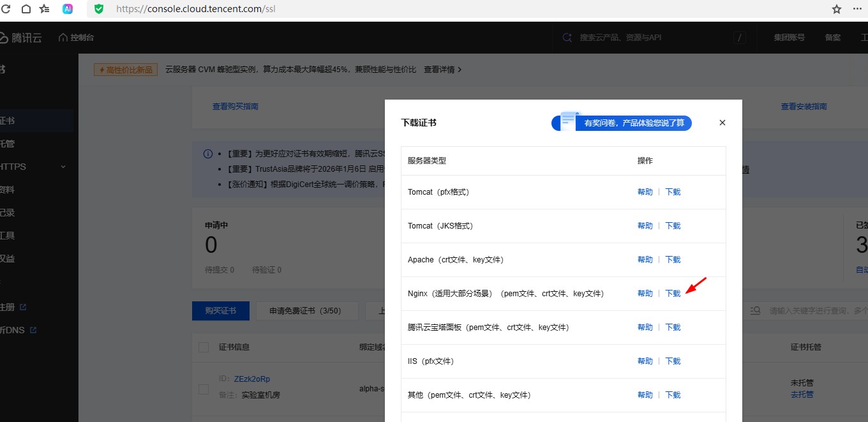Open the 有奖问卷 survey banner
The height and width of the screenshot is (422, 868).
coord(622,123)
